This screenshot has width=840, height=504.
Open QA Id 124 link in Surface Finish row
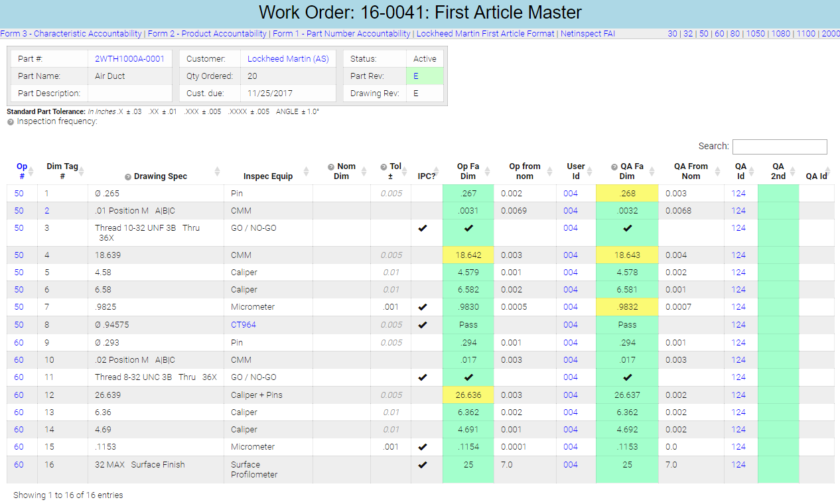pos(738,465)
